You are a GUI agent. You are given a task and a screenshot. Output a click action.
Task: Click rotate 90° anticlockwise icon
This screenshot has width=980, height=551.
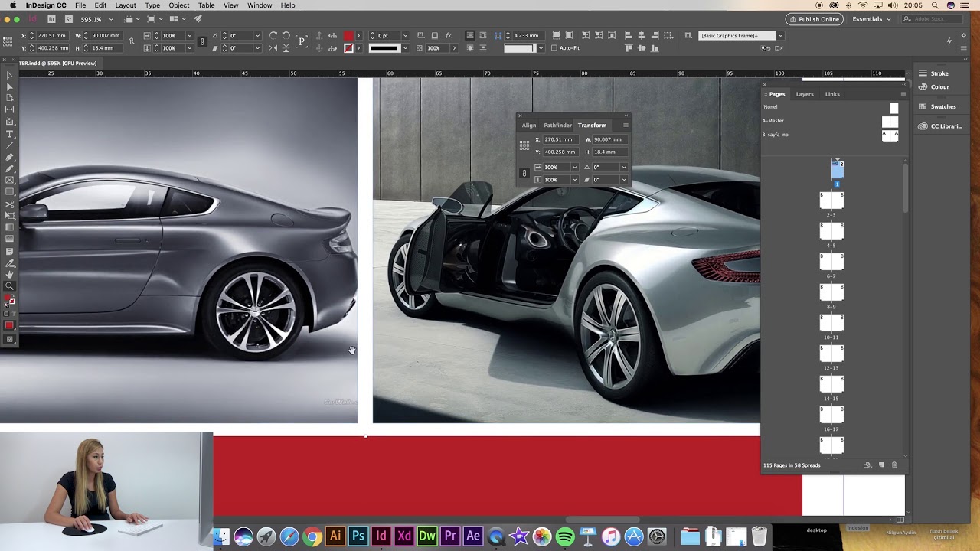click(x=286, y=36)
